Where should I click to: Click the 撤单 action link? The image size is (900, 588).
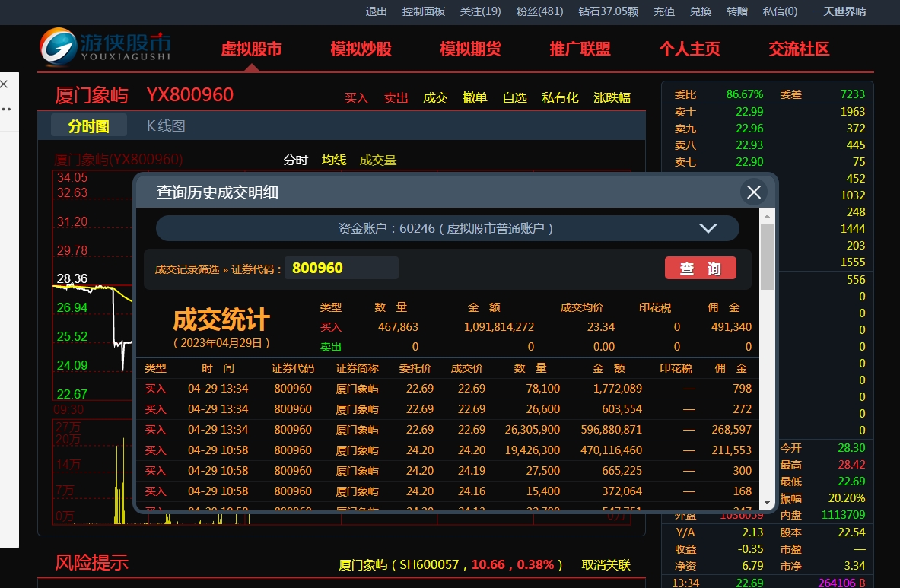coord(475,98)
